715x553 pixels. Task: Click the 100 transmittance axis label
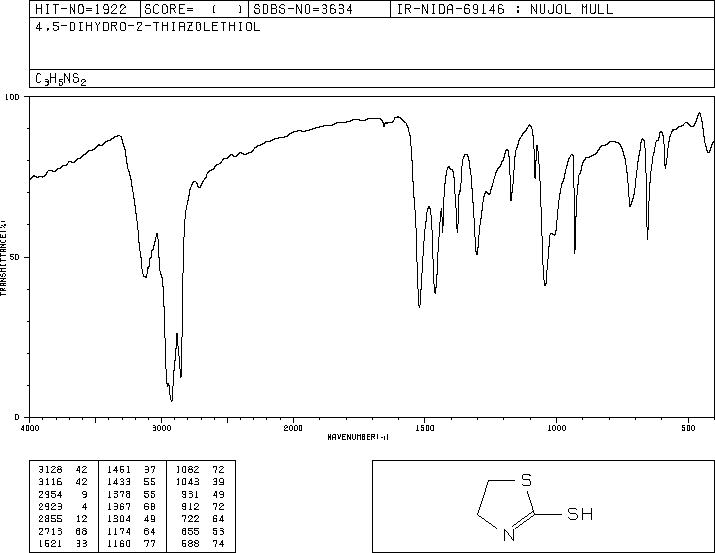tap(12, 97)
